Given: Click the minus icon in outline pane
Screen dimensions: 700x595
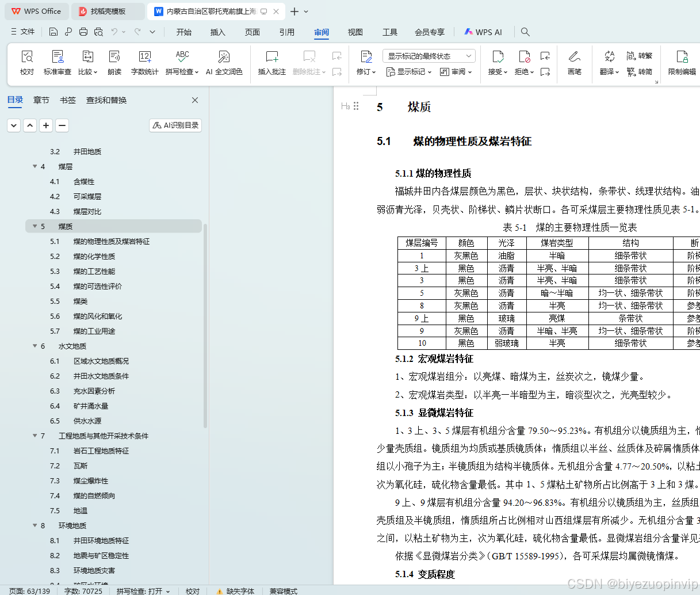Looking at the screenshot, I should coord(62,125).
